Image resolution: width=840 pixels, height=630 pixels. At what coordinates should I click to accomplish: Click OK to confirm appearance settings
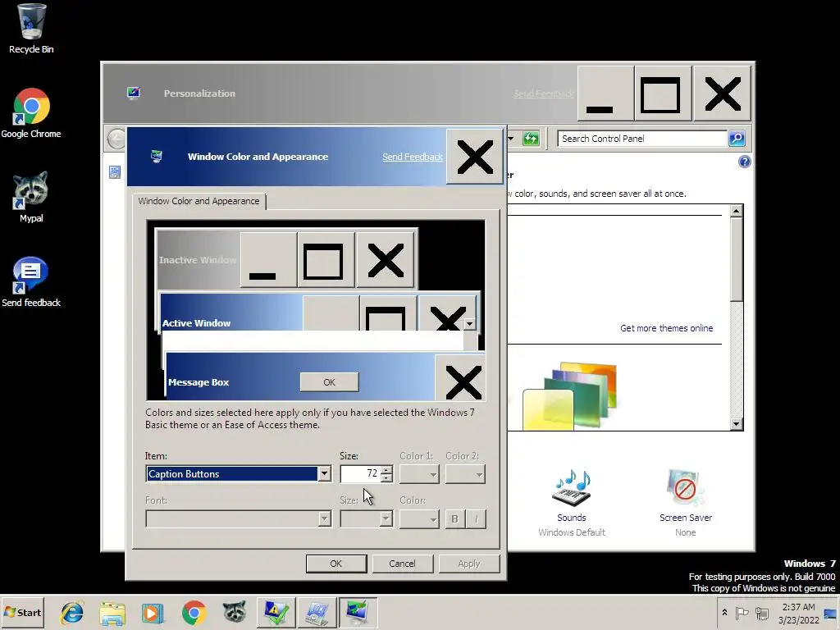tap(336, 564)
